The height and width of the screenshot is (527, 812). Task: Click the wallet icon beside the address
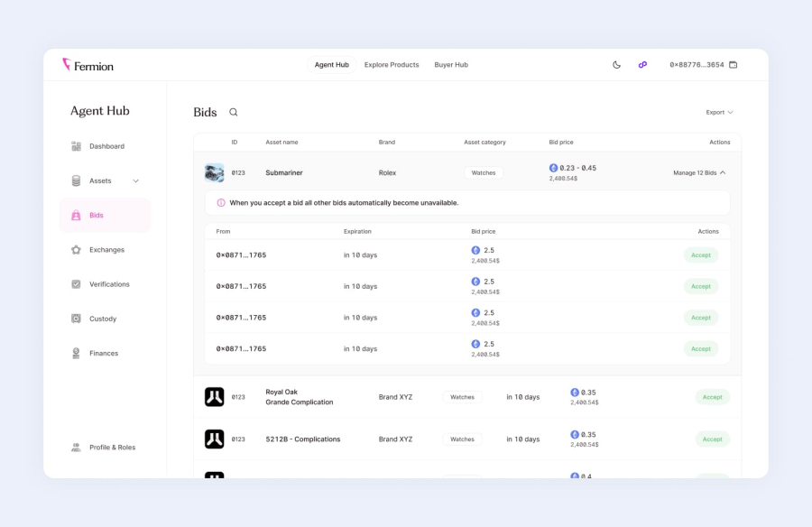point(734,65)
